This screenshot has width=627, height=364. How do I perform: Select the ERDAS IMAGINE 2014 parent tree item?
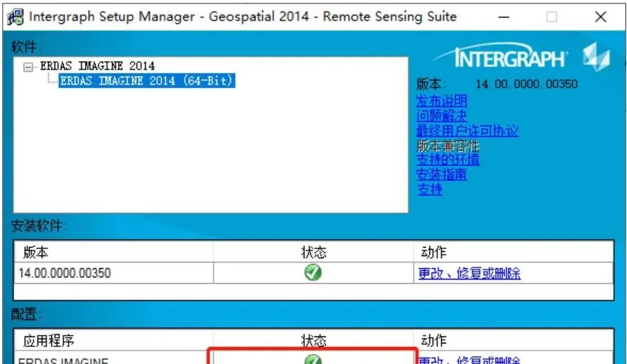[97, 65]
